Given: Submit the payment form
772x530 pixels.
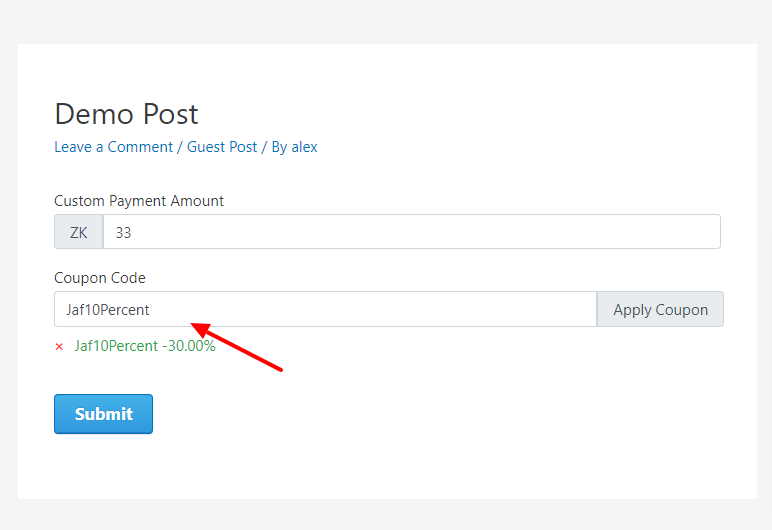Looking at the screenshot, I should [x=103, y=414].
